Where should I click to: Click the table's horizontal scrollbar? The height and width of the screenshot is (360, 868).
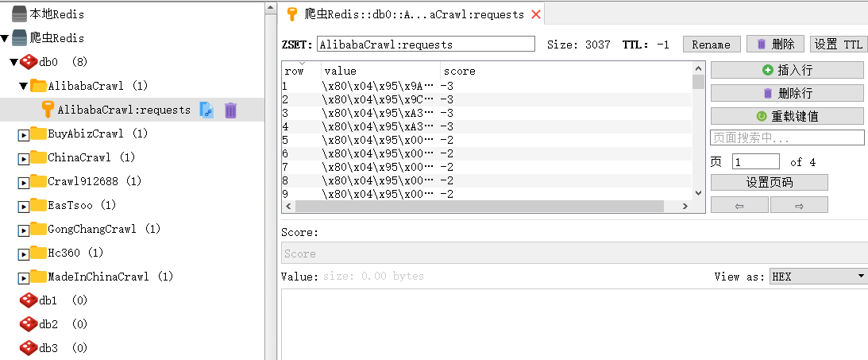pos(479,206)
